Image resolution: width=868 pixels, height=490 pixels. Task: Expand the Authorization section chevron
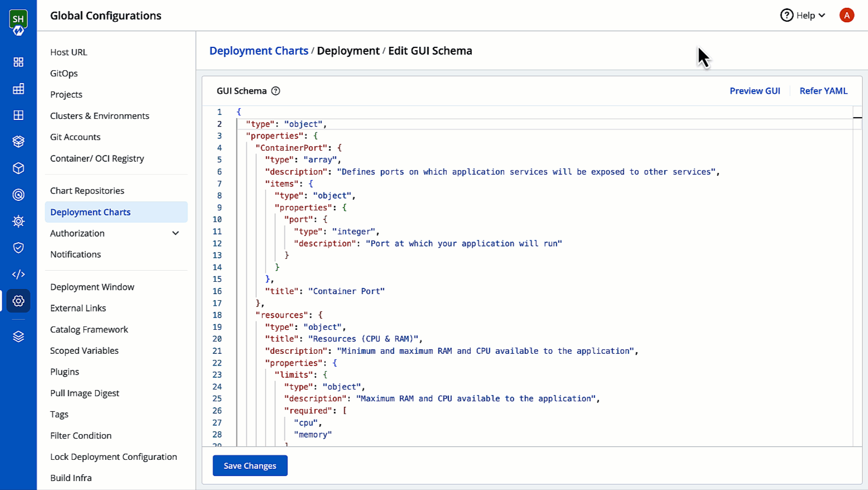(175, 233)
